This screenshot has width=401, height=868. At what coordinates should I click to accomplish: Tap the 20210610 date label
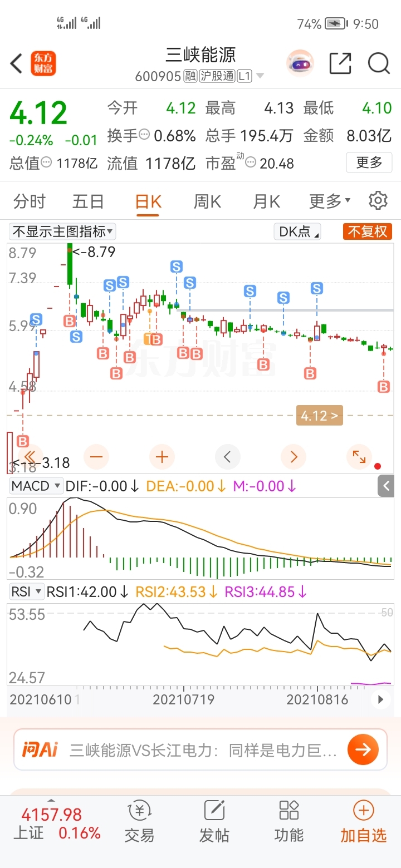click(41, 699)
